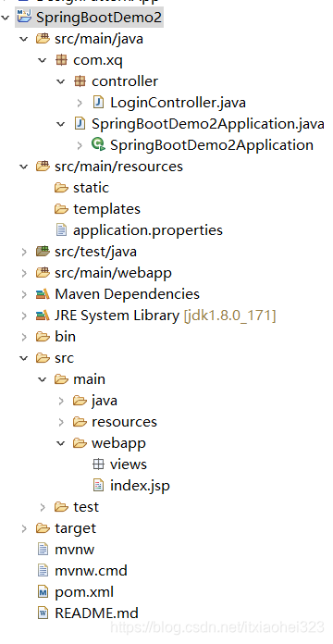The width and height of the screenshot is (333, 644).
Task: Collapse the SpringBootDemo2Application.java node
Action: [61, 124]
